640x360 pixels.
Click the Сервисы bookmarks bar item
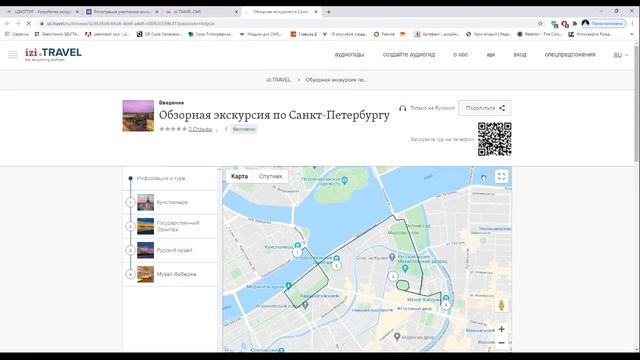(17, 34)
